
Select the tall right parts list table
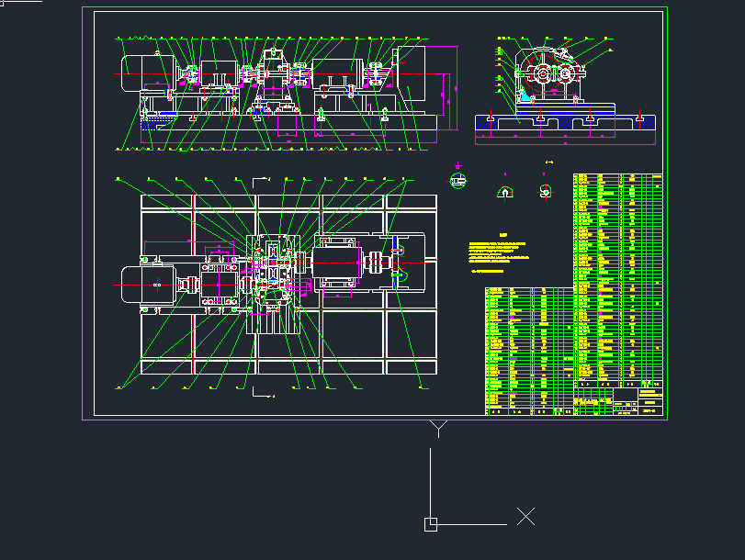click(x=617, y=275)
